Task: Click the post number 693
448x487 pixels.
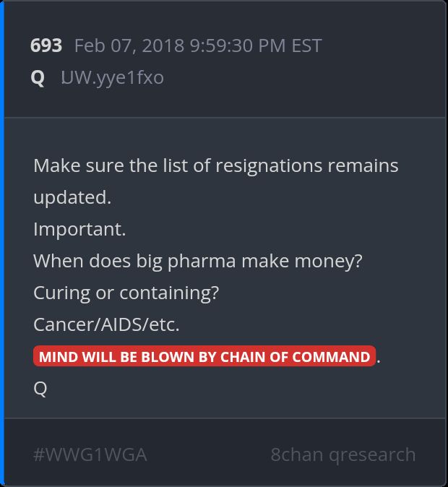Action: 46,46
